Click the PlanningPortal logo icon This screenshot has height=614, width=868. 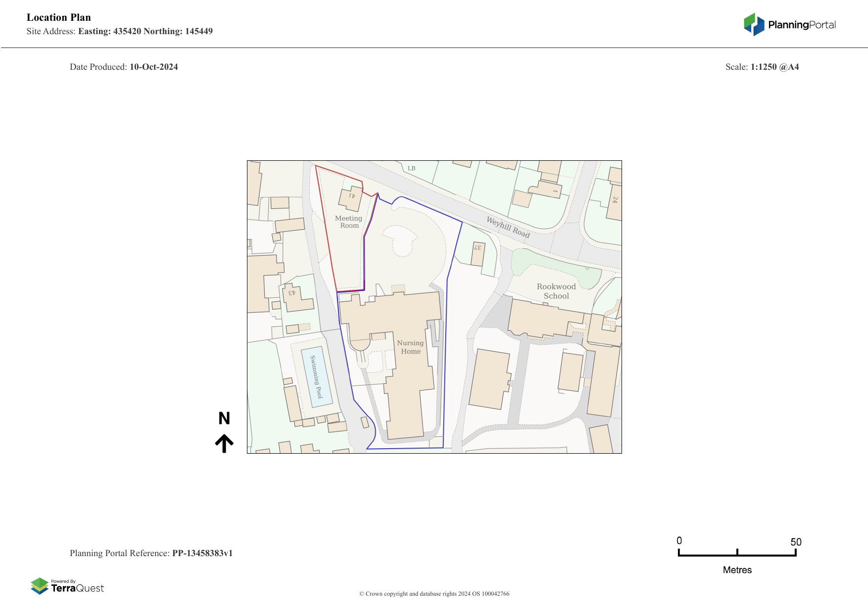coord(754,25)
